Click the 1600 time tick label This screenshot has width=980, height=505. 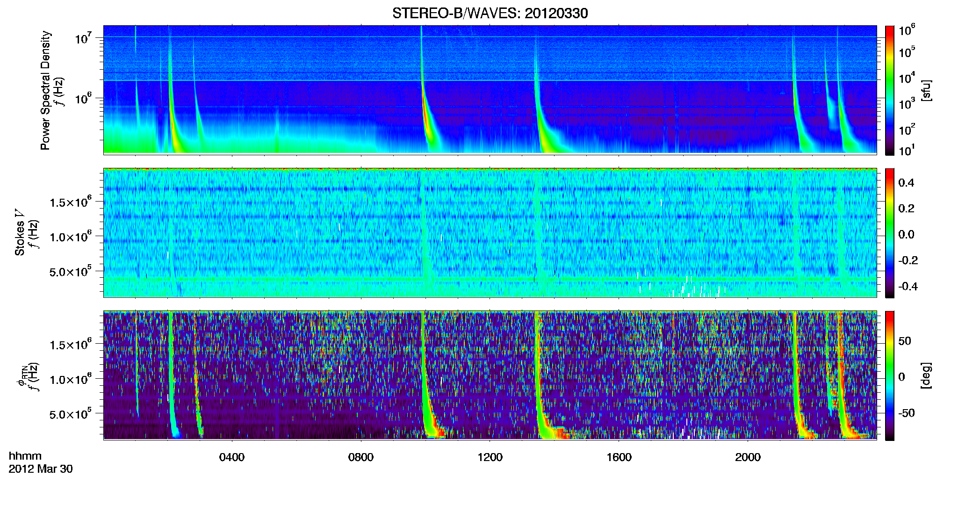coord(619,457)
